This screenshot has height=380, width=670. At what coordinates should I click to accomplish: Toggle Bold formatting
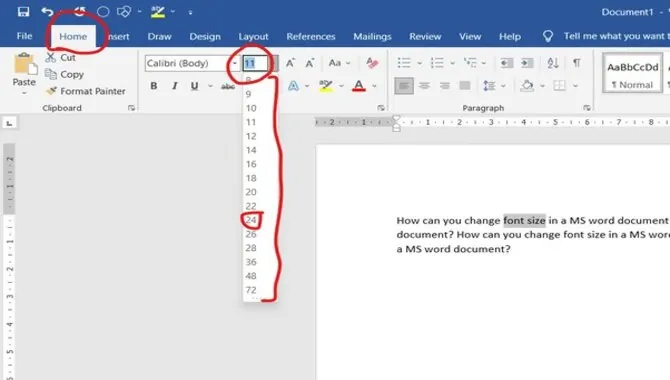point(154,86)
